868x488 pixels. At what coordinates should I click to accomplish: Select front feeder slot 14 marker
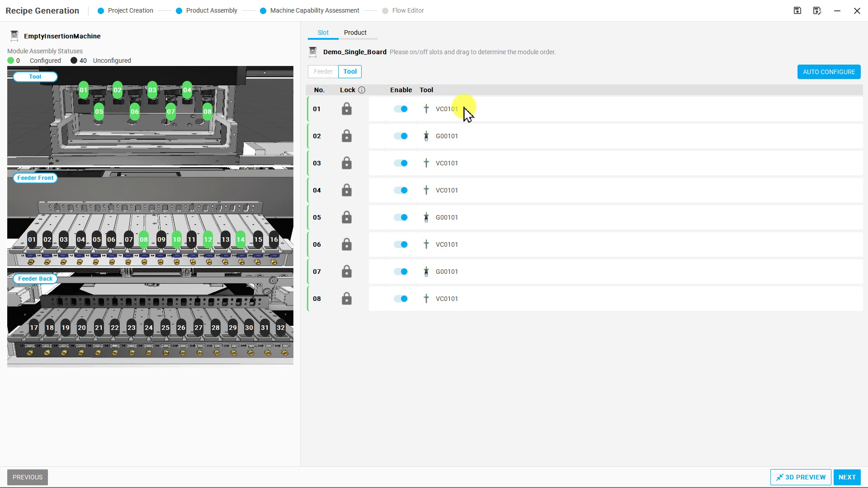tap(241, 239)
